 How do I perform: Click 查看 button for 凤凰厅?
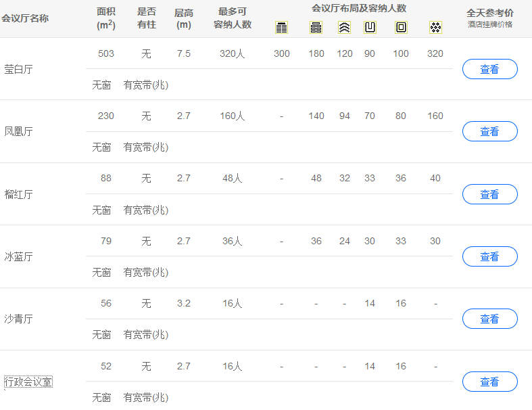point(489,131)
